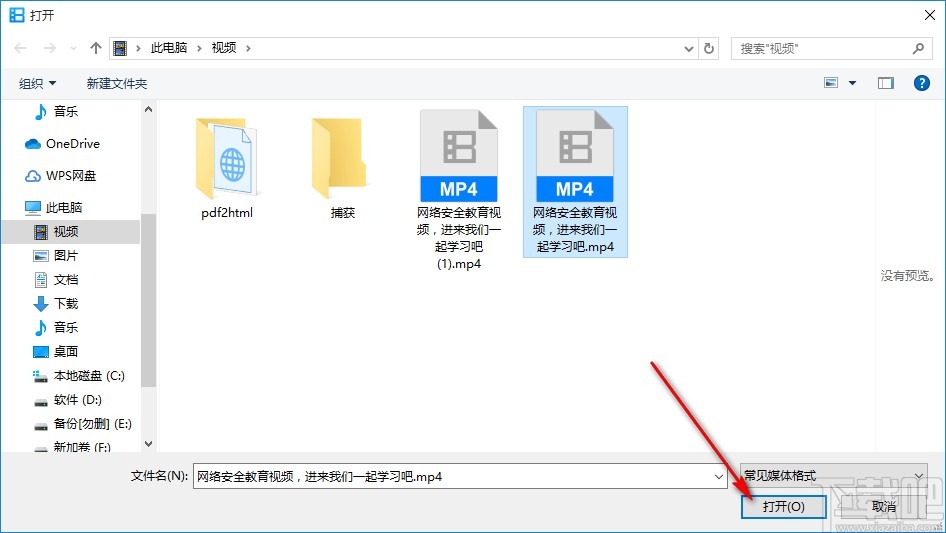Change view mode icon
The height and width of the screenshot is (533, 946).
pos(831,83)
